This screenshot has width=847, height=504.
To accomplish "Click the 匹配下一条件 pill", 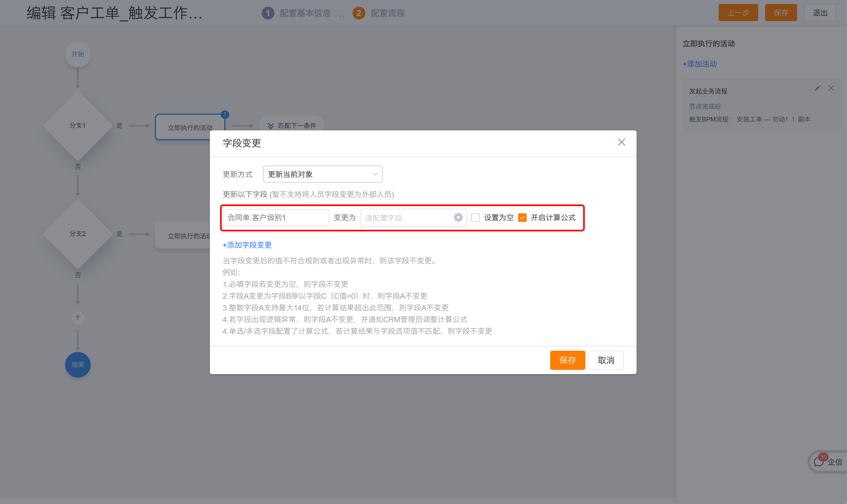I will tap(292, 126).
